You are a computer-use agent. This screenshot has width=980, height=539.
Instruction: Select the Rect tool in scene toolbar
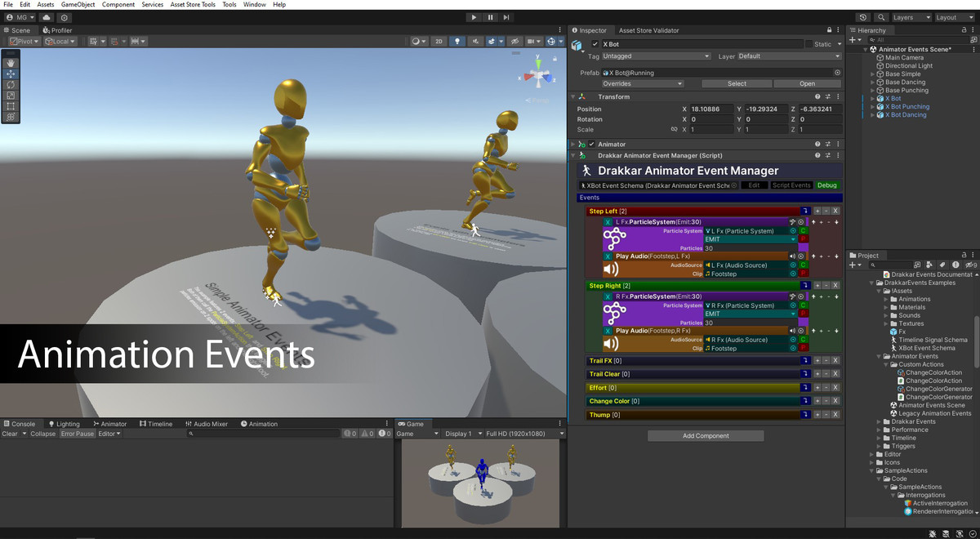click(x=11, y=106)
